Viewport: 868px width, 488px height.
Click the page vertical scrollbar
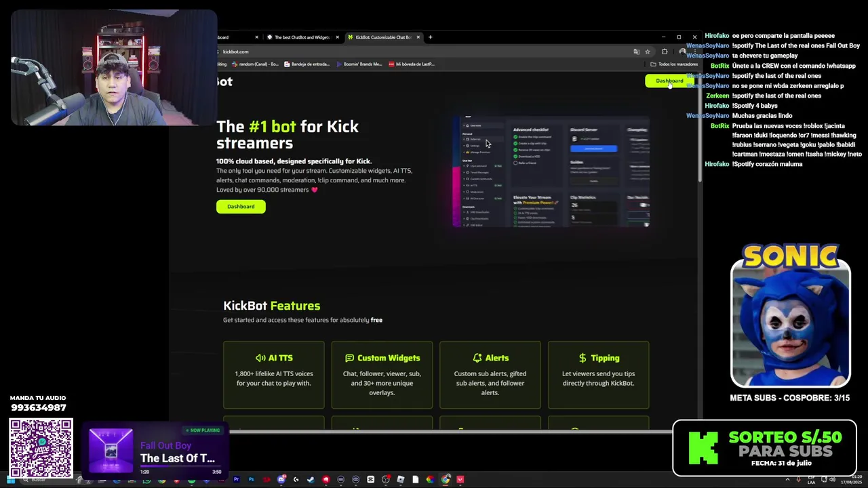pyautogui.click(x=701, y=129)
